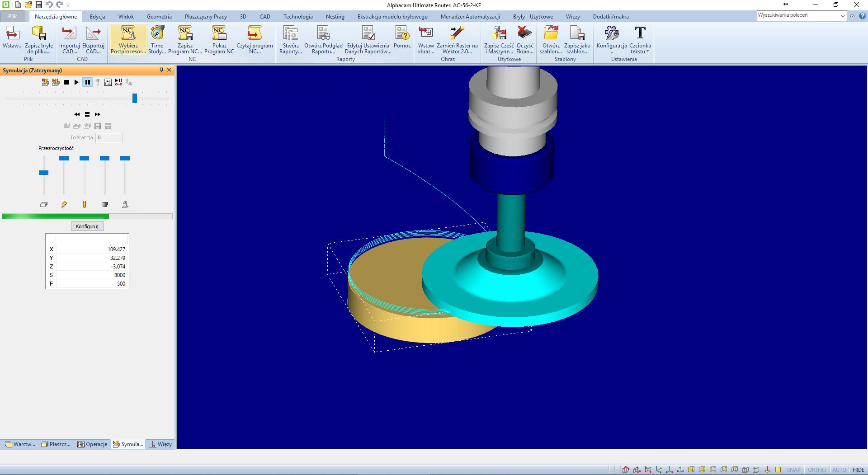The width and height of the screenshot is (868, 475).
Task: Close the Symulacja panel
Action: pyautogui.click(x=169, y=70)
